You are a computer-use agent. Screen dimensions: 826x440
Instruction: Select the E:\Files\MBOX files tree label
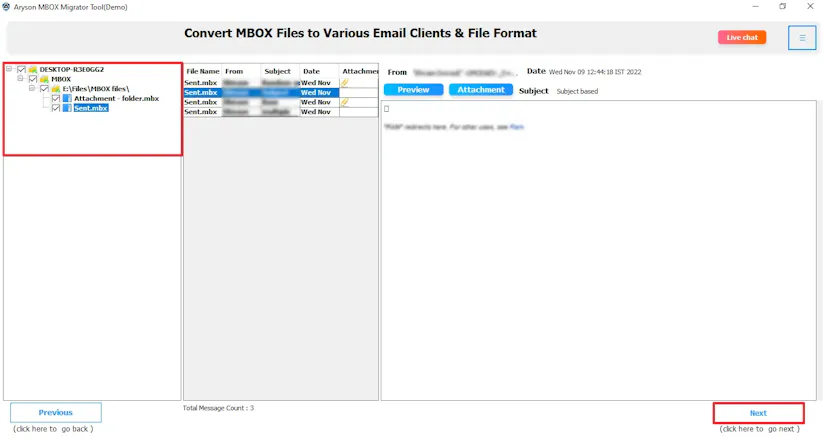pos(96,89)
